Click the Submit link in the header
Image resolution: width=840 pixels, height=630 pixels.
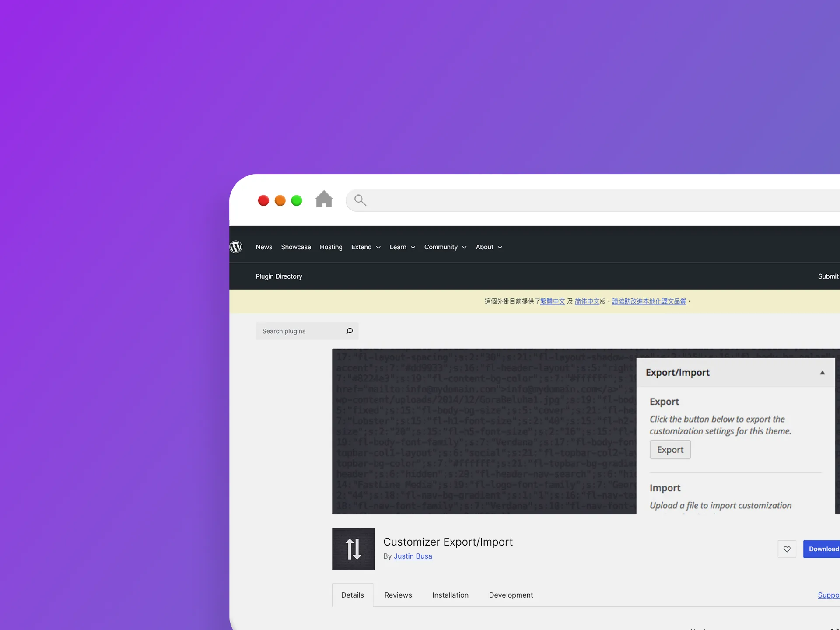tap(828, 276)
